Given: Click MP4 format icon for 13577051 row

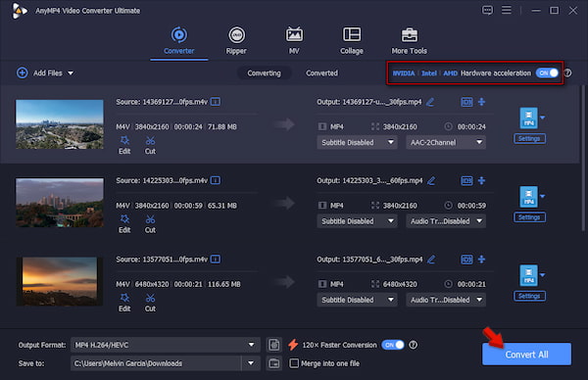Looking at the screenshot, I should coord(528,275).
